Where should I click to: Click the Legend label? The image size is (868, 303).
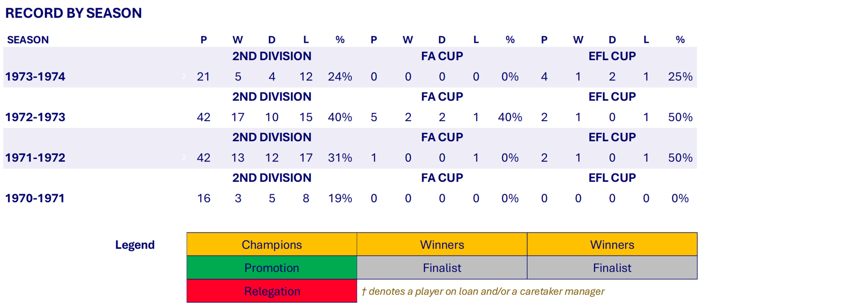pyautogui.click(x=135, y=245)
